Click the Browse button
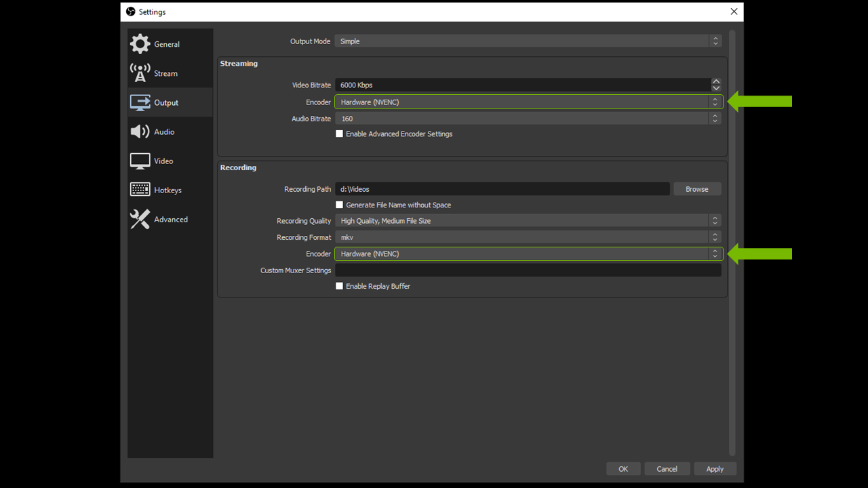Viewport: 868px width, 488px height. tap(696, 189)
